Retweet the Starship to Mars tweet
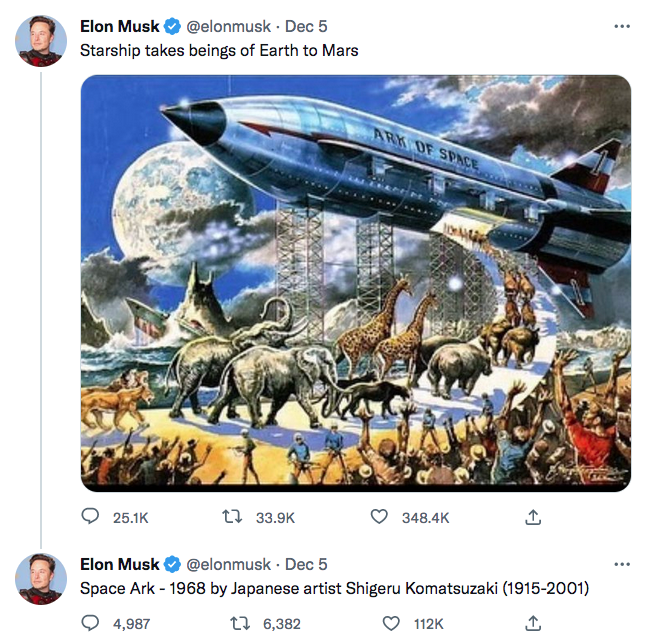Viewport: 648px width, 644px height. point(233,517)
